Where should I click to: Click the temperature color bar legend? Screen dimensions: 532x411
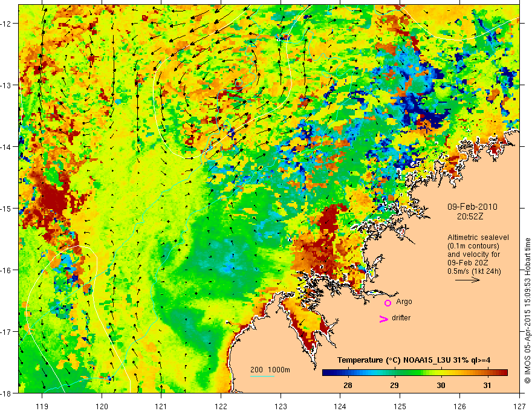415,373
